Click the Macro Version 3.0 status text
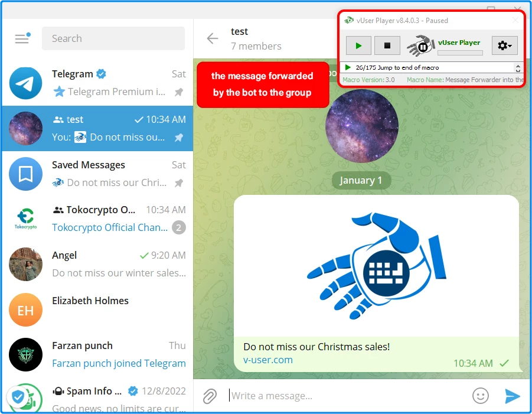The width and height of the screenshot is (532, 414). click(368, 80)
